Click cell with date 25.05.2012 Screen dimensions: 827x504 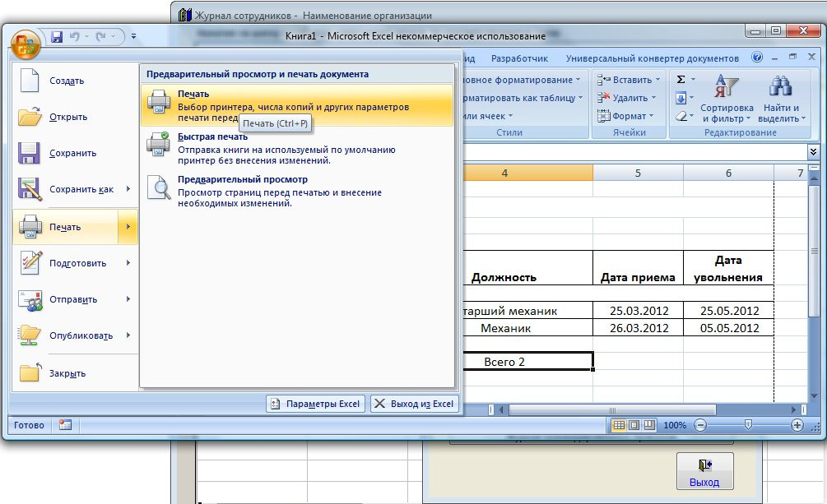(728, 311)
